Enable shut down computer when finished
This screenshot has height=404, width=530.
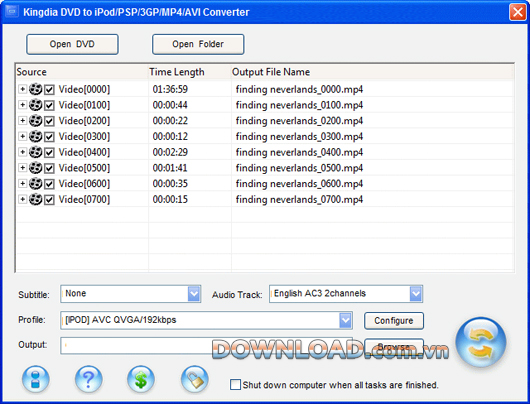pyautogui.click(x=235, y=385)
